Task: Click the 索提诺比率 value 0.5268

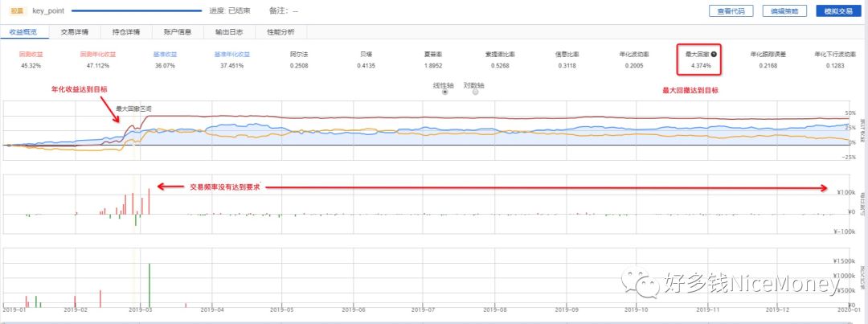Action: (500, 65)
